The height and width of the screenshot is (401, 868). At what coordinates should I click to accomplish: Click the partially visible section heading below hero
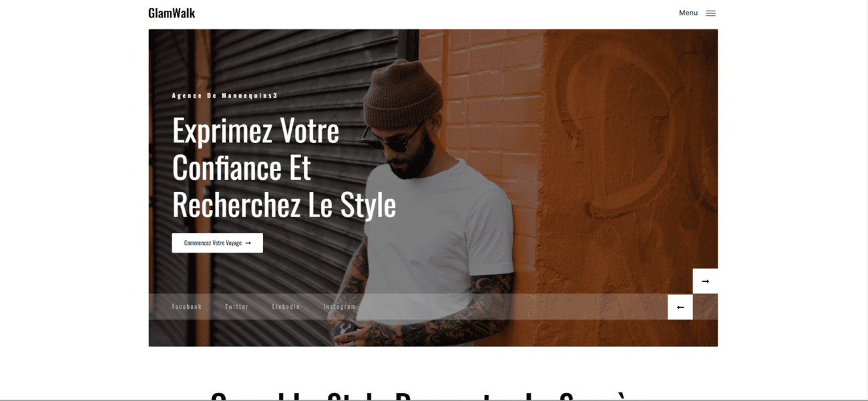(x=420, y=395)
